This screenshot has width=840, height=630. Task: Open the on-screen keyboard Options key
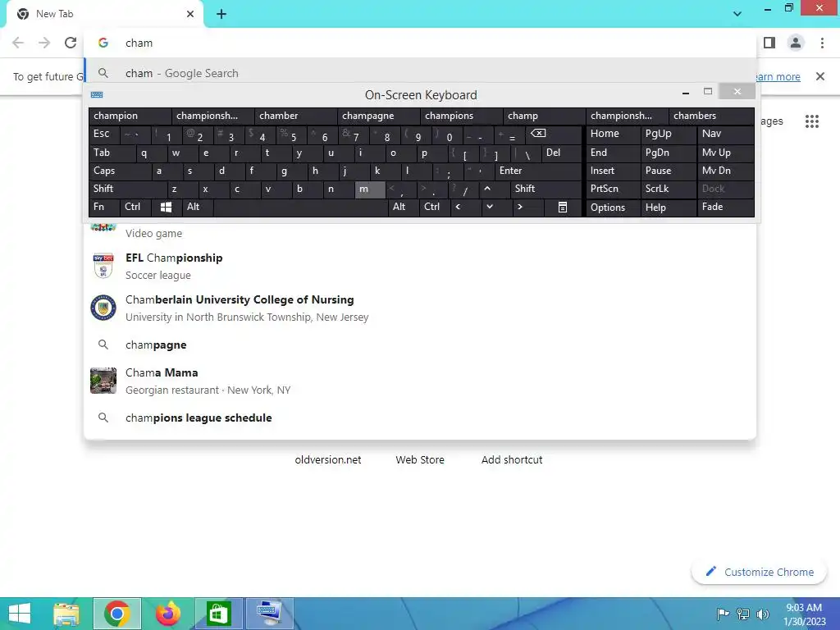click(613, 207)
